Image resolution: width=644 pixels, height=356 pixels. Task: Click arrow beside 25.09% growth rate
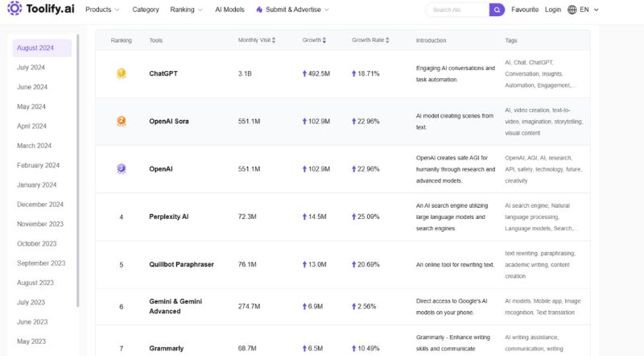[353, 217]
